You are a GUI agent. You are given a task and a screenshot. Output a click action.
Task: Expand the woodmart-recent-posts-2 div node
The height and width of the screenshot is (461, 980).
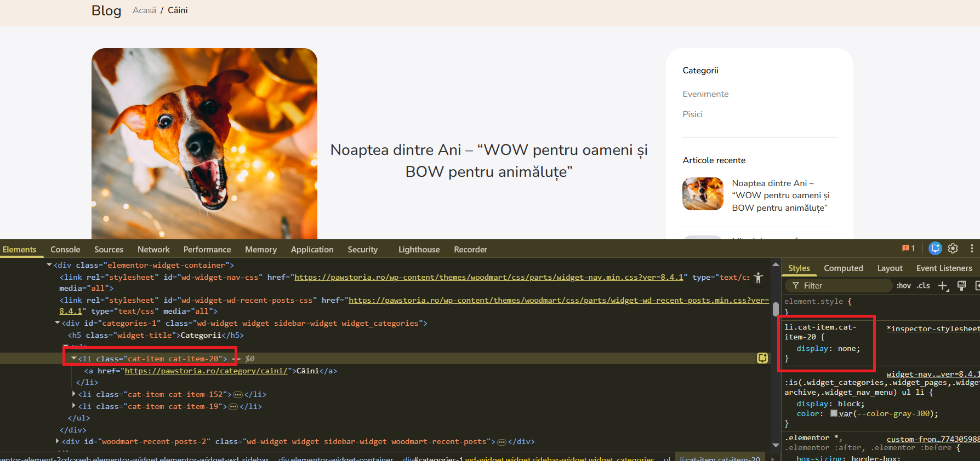click(58, 441)
